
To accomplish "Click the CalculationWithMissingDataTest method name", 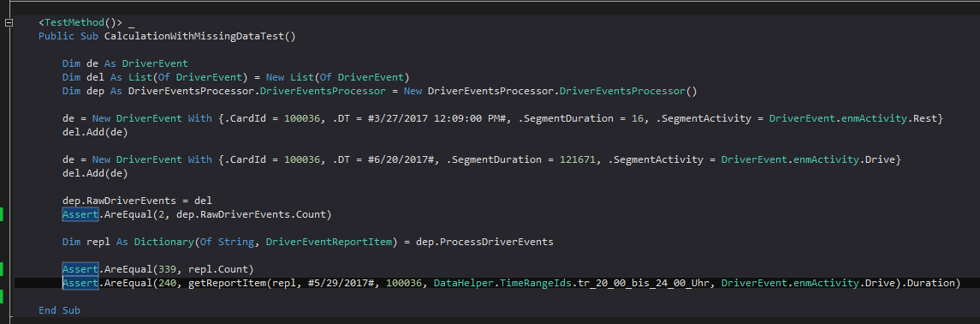I will 193,36.
